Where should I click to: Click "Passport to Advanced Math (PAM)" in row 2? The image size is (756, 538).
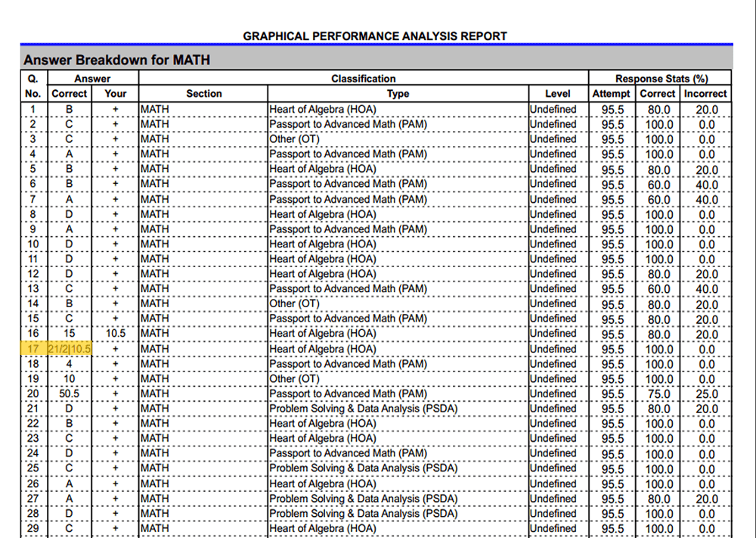point(348,125)
